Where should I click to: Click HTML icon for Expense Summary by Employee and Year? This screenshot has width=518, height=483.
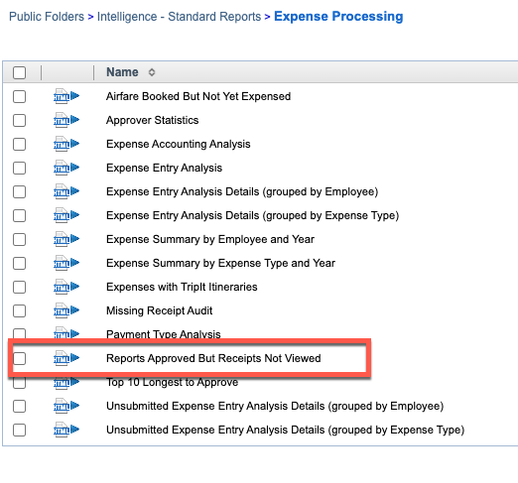pyautogui.click(x=66, y=239)
